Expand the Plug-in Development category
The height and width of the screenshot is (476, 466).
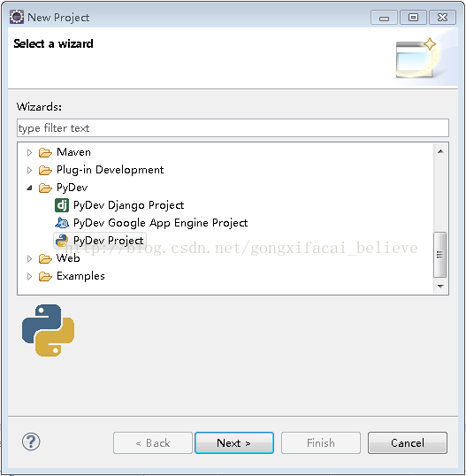click(x=29, y=170)
